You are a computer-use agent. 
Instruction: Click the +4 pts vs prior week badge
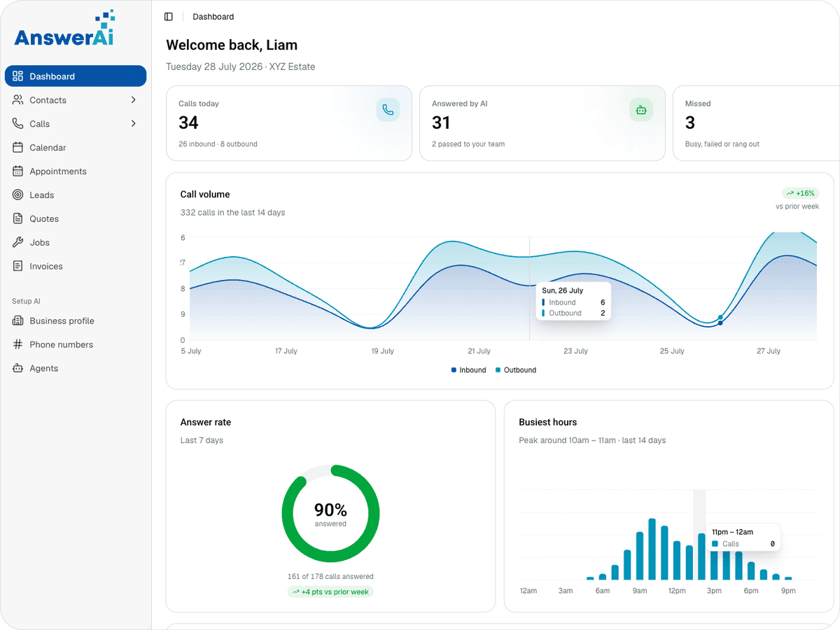[330, 592]
